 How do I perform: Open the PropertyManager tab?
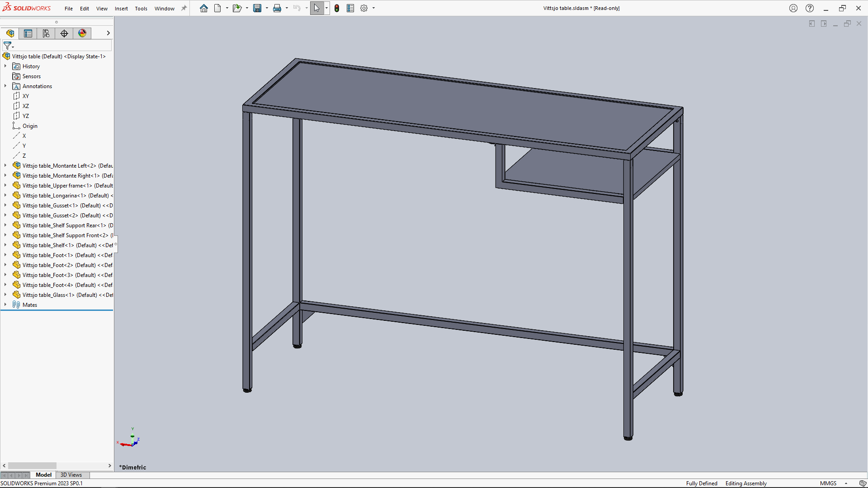coord(28,33)
